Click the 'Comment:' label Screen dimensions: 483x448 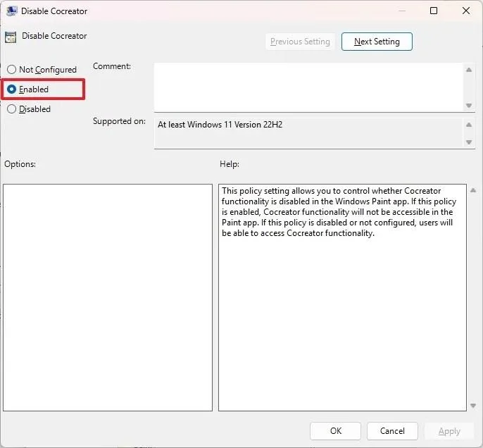pos(112,66)
